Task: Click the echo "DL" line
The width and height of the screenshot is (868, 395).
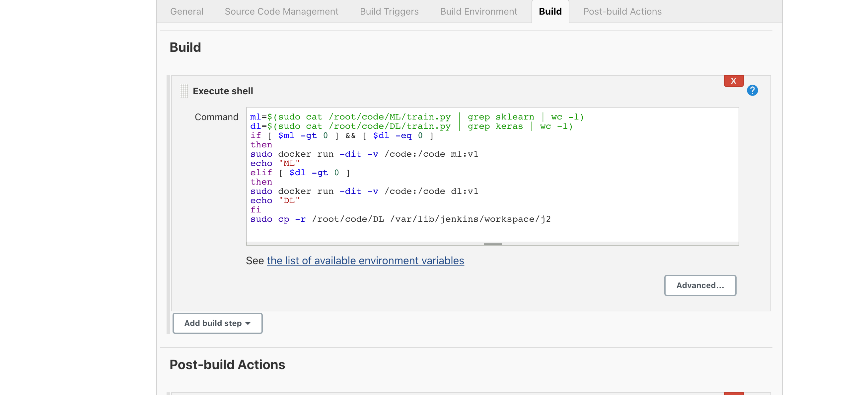Action: [275, 200]
